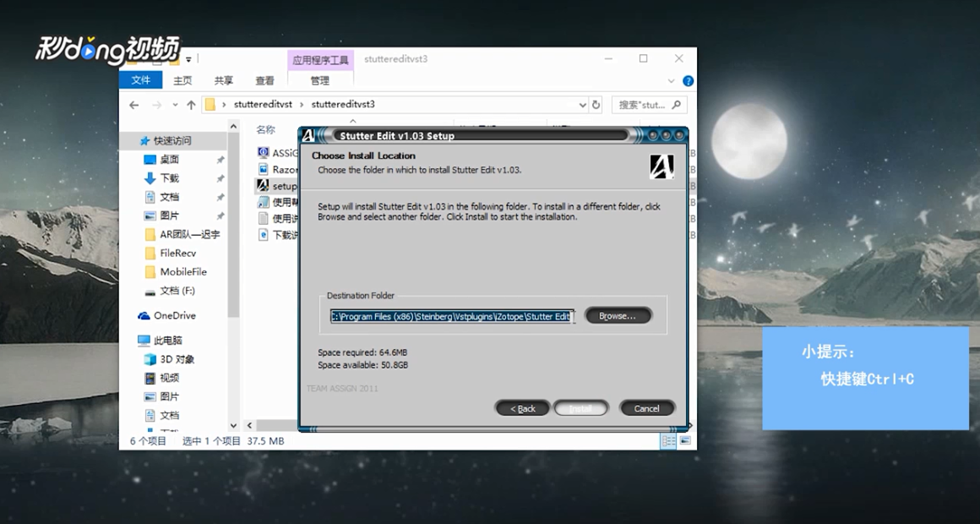Click the stuttereditvst breadcrumb
The image size is (980, 524).
pyautogui.click(x=263, y=105)
